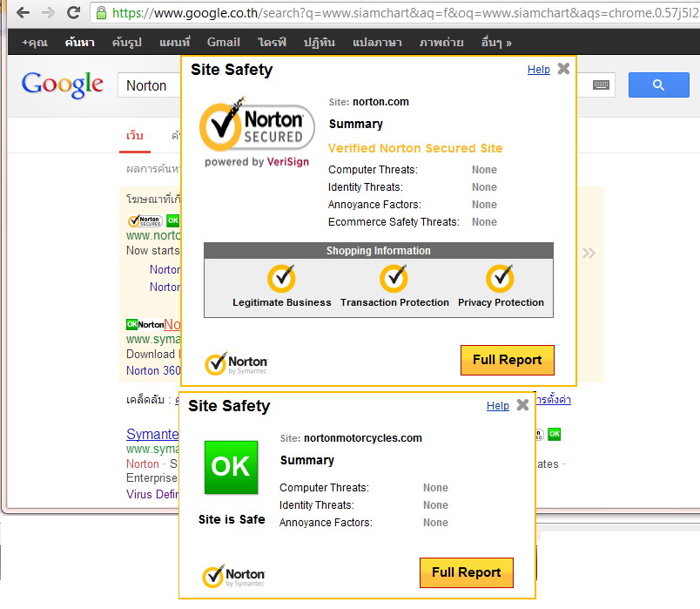Click the site name norton.com
The width and height of the screenshot is (700, 609).
click(x=380, y=102)
